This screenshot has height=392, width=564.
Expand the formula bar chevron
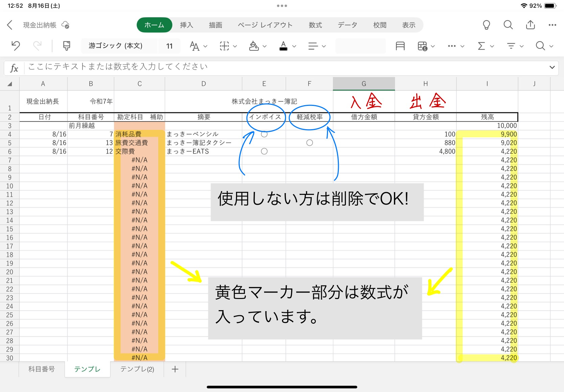(x=552, y=67)
